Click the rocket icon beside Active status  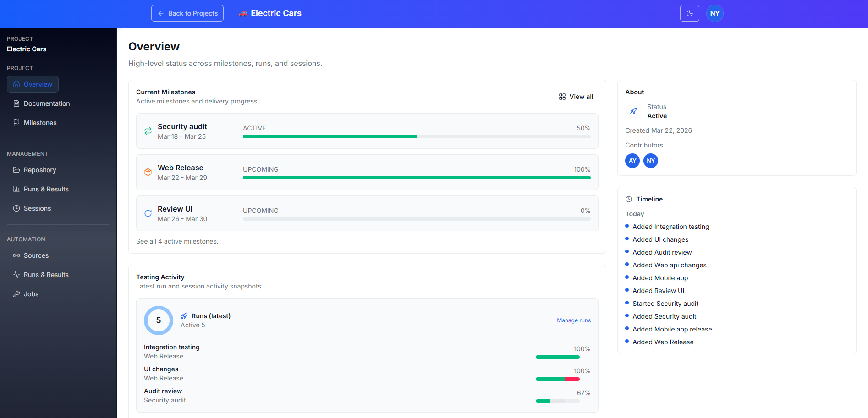[x=633, y=111]
